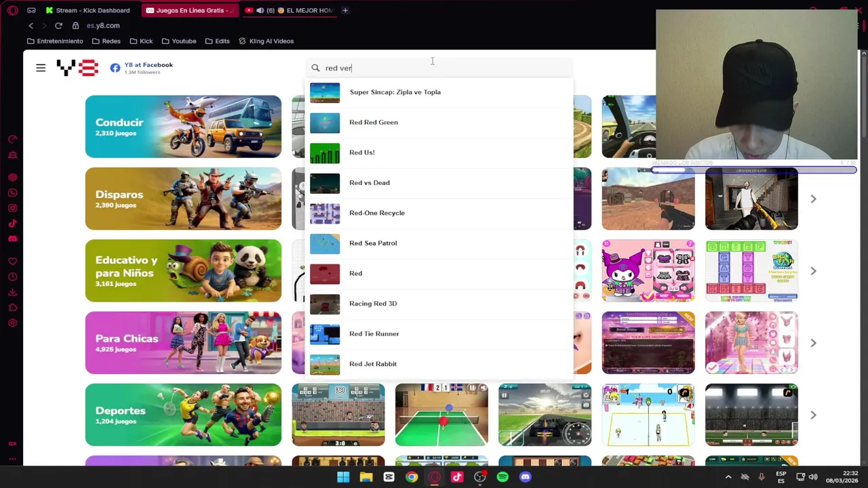Click the search magnifier icon
This screenshot has height=488, width=868.
click(x=315, y=68)
